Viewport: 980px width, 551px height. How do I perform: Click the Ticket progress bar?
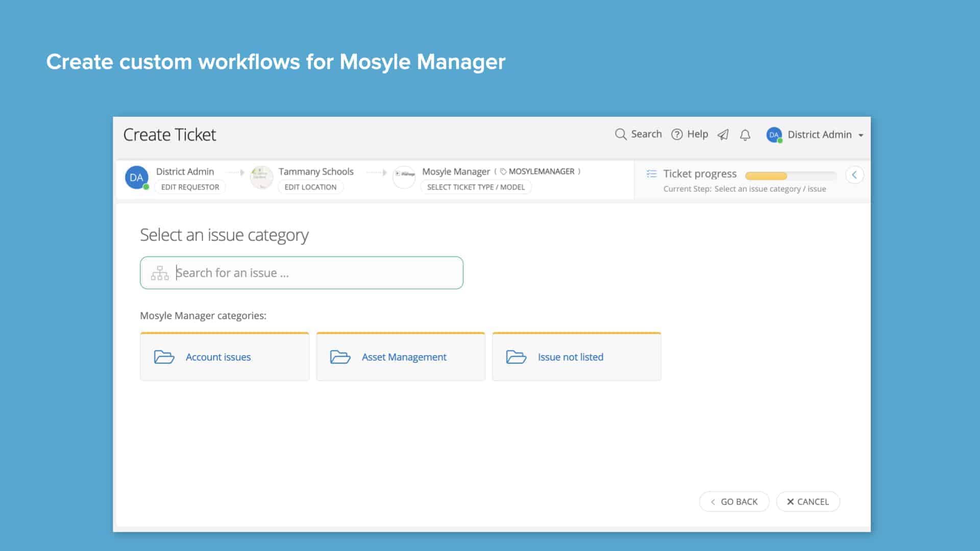(790, 176)
